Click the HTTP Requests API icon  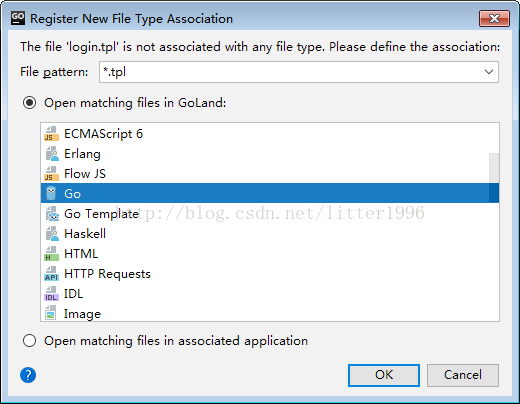51,274
